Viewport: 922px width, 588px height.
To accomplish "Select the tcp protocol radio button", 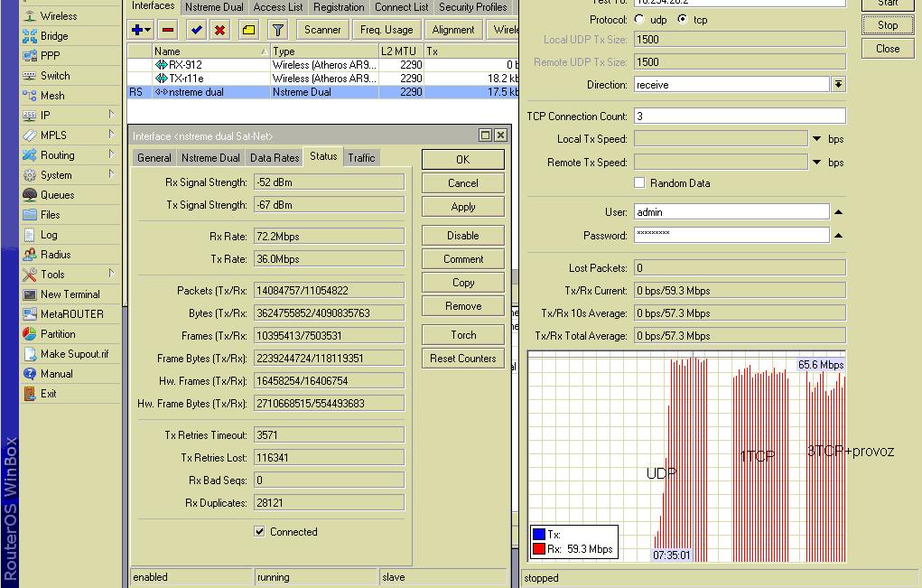I will (682, 19).
